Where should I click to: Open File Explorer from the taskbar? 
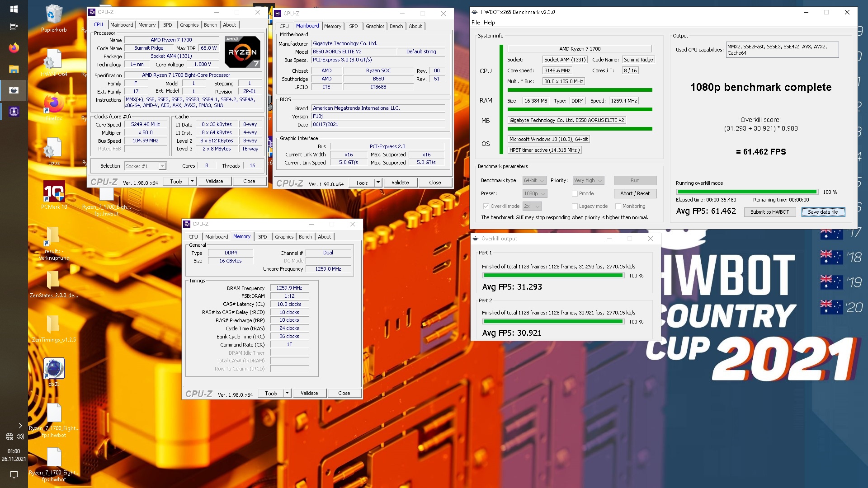pyautogui.click(x=14, y=69)
